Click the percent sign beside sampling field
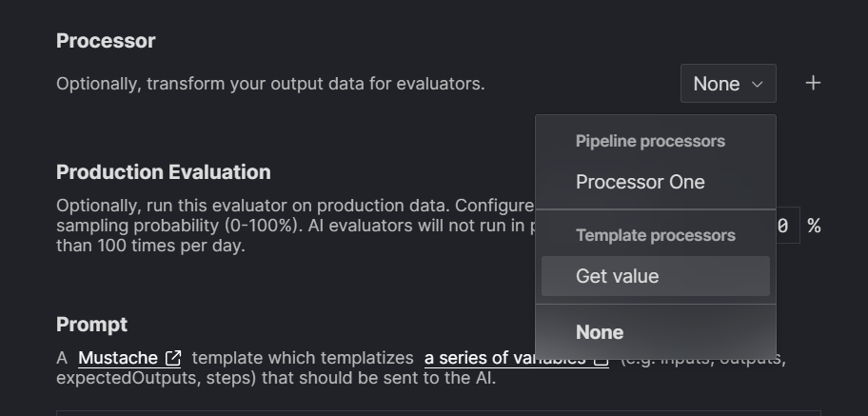This screenshot has height=416, width=868. point(814,226)
